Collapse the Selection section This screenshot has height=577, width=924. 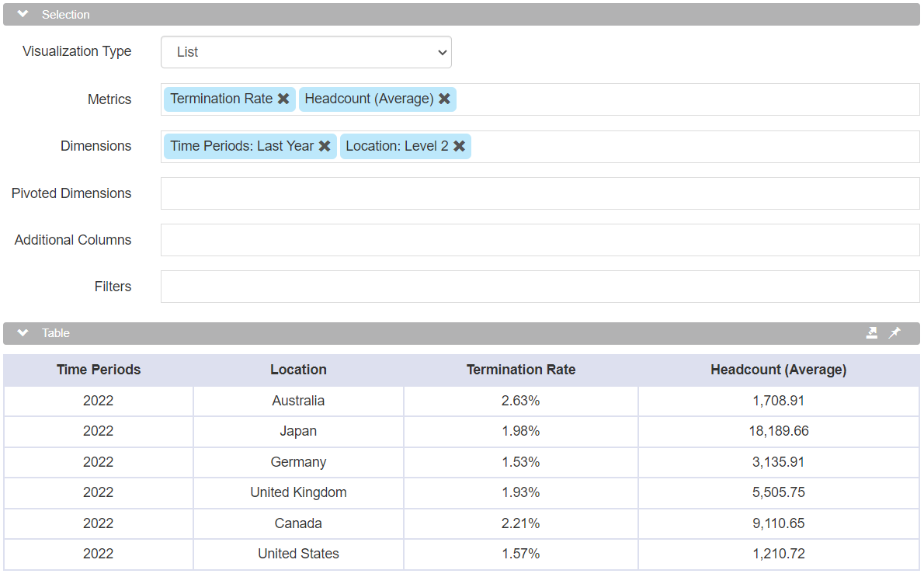tap(23, 15)
